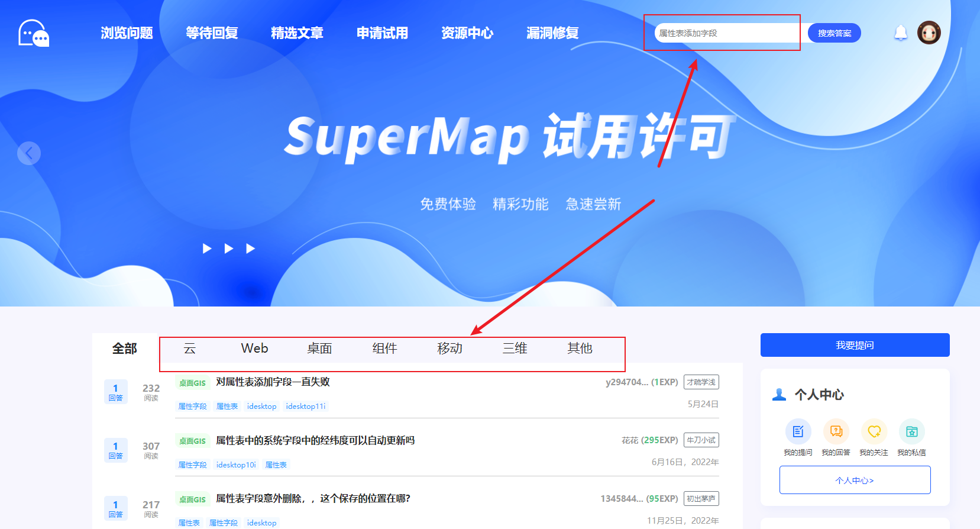Open question 属性表中的系统字段中的经纬度可以自动更新吗

point(315,440)
